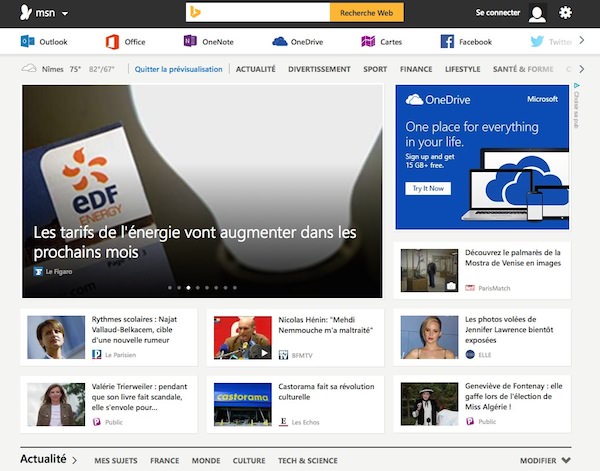Image resolution: width=600 pixels, height=471 pixels.
Task: Click the Le Parisien source icon
Action: [96, 355]
